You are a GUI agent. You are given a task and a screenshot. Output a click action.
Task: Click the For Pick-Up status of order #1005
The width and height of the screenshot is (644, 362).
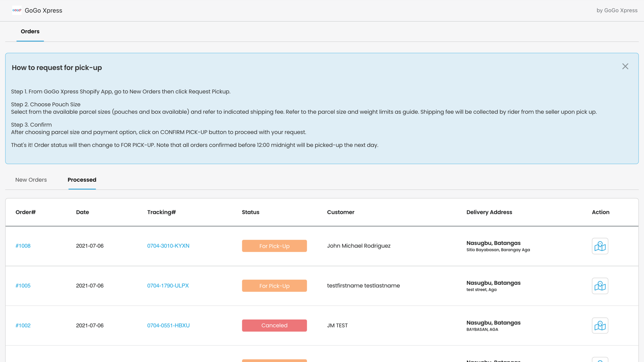click(275, 286)
